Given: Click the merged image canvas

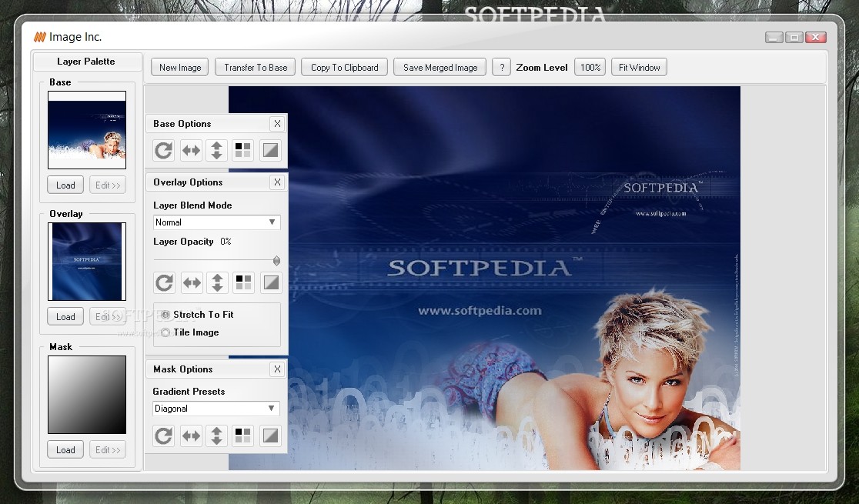Looking at the screenshot, I should tap(484, 278).
